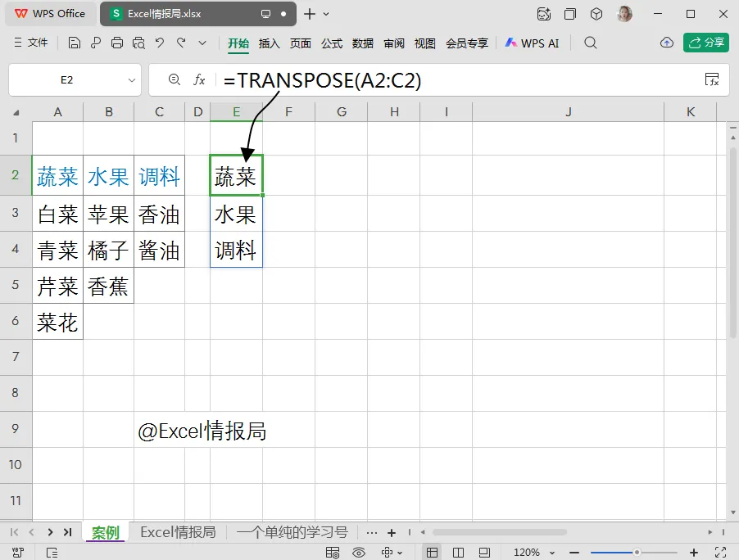739x560 pixels.
Task: Open the search magnifier in the ribbon
Action: pyautogui.click(x=591, y=43)
